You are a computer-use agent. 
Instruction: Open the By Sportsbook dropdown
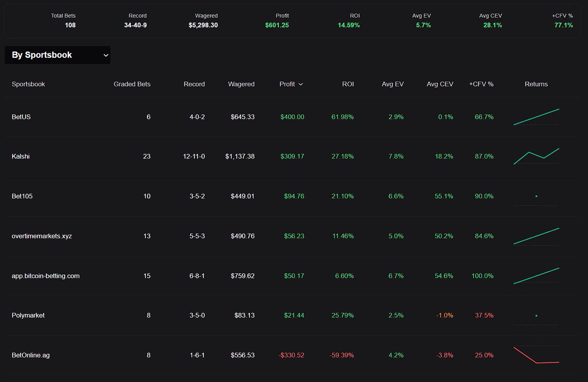coord(57,55)
